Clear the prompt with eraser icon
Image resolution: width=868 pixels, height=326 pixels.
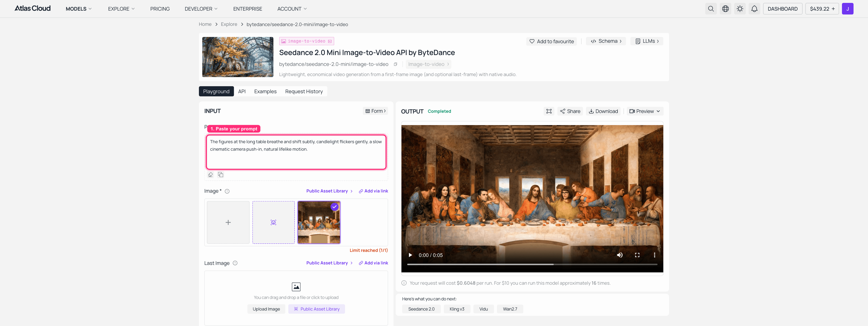(x=210, y=175)
